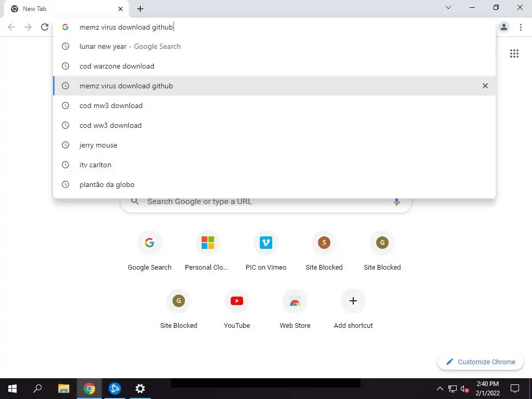Open the notification center icon
The height and width of the screenshot is (399, 532).
(515, 389)
